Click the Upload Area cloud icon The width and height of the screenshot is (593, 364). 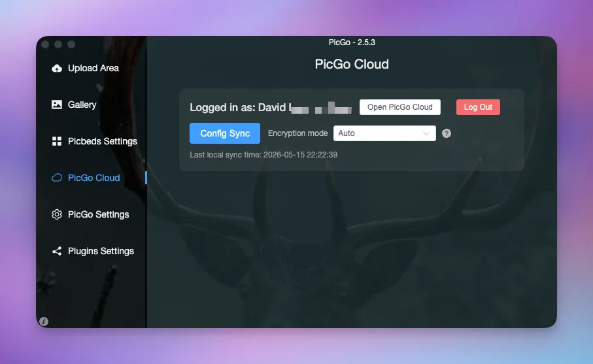coord(57,68)
